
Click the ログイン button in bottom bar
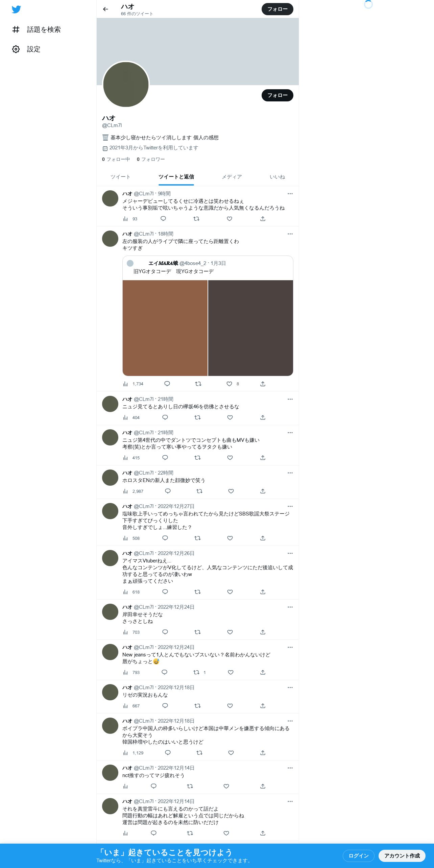point(358,856)
